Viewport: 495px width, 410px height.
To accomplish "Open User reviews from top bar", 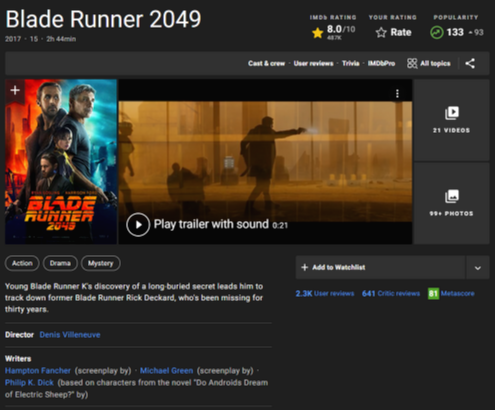I will click(313, 63).
